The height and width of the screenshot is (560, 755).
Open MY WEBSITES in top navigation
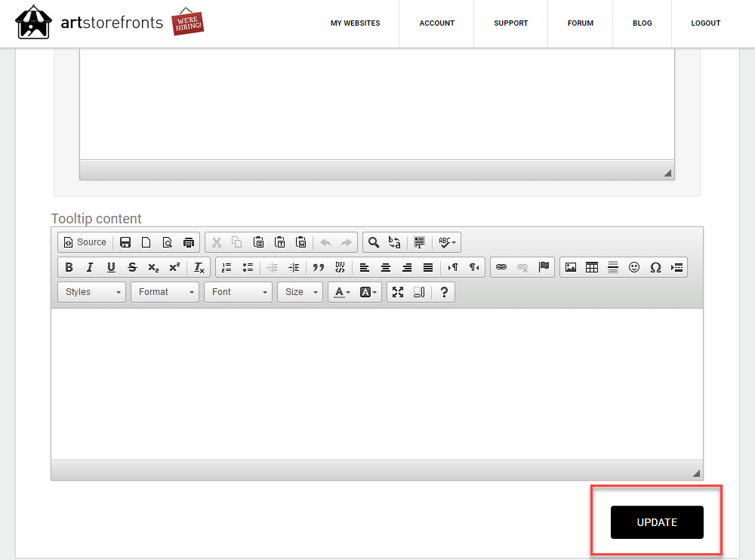[x=356, y=23]
